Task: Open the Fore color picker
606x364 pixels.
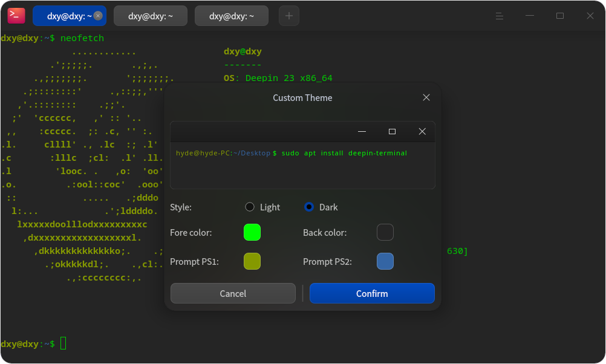Action: point(252,232)
